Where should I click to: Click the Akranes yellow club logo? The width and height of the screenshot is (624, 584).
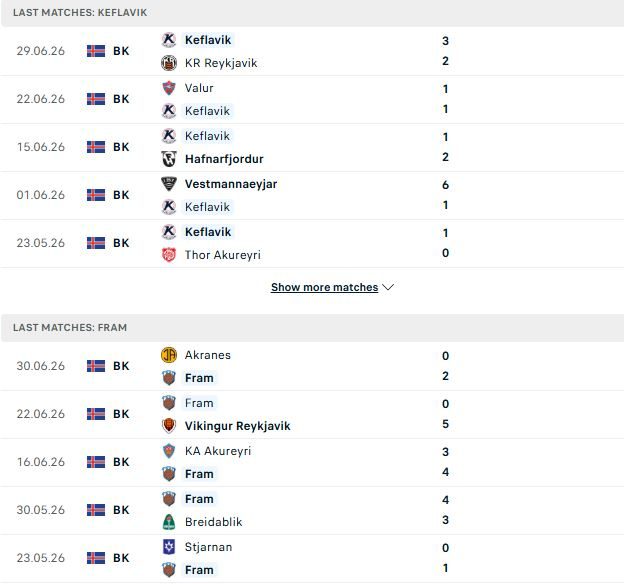tap(169, 355)
